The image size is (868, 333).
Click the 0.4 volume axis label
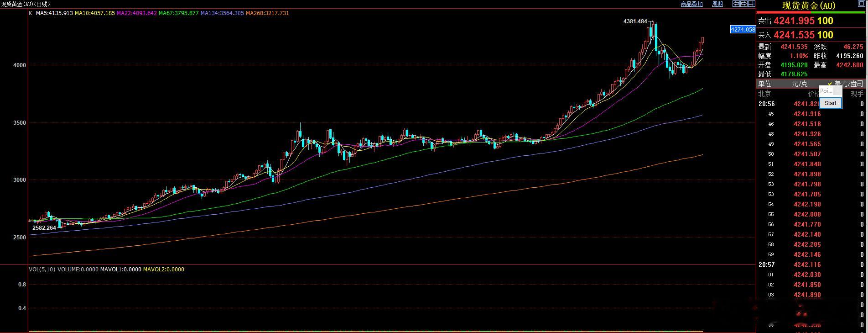pos(22,308)
